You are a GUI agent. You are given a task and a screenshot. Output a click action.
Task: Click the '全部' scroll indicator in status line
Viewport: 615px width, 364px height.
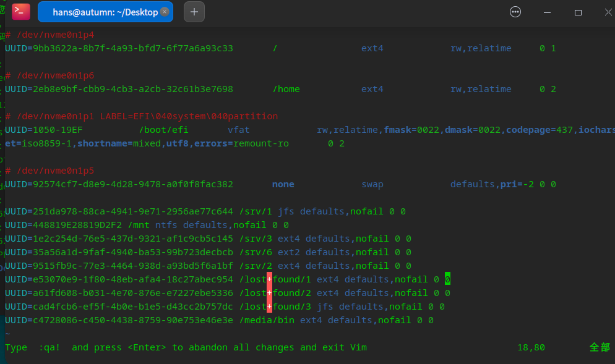coord(600,347)
